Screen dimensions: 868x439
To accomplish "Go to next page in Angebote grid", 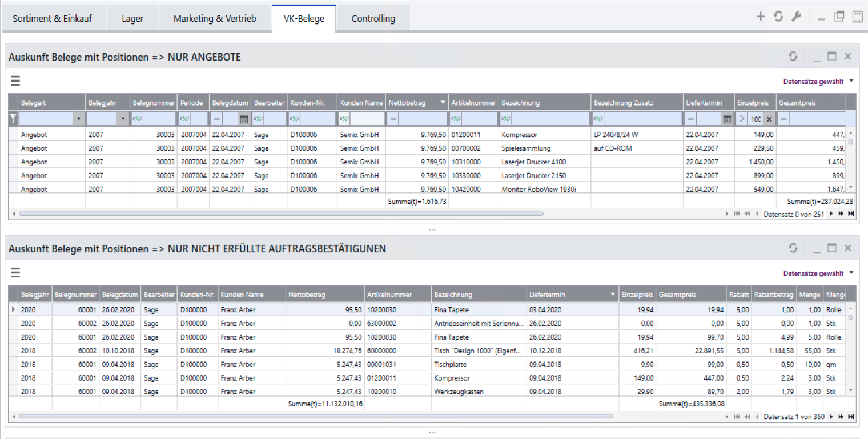I will click(x=841, y=214).
